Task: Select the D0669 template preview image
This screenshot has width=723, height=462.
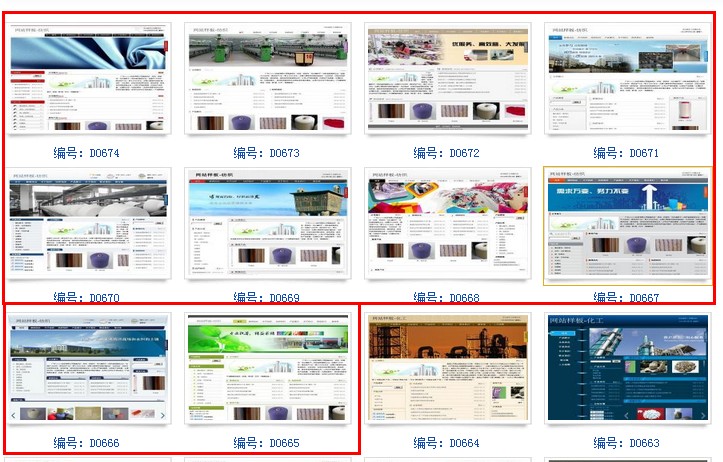Action: tap(267, 226)
